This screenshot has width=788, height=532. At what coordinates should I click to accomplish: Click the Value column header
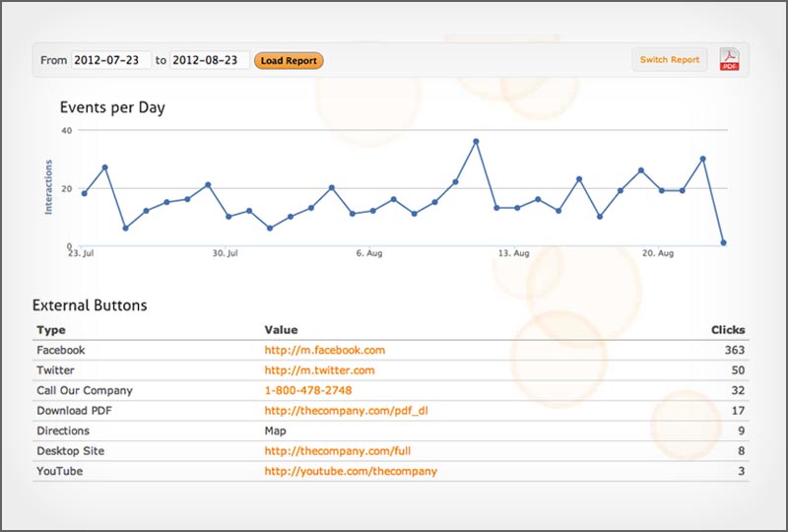click(281, 330)
